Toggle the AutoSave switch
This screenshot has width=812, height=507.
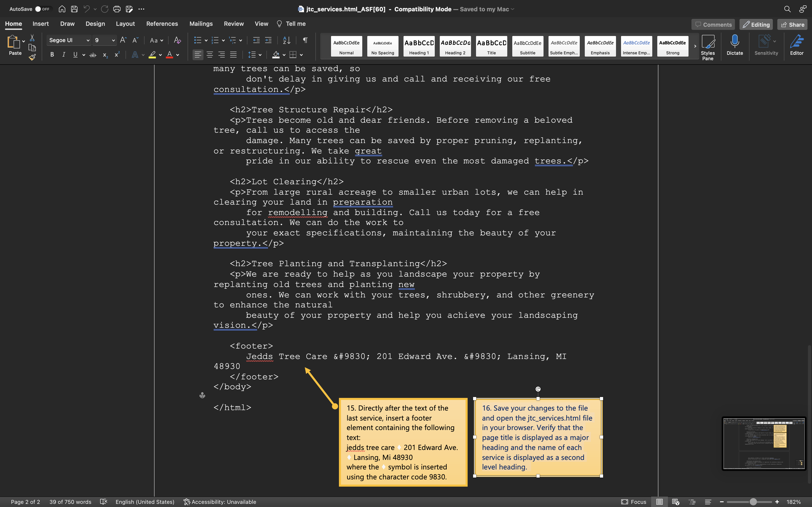42,9
